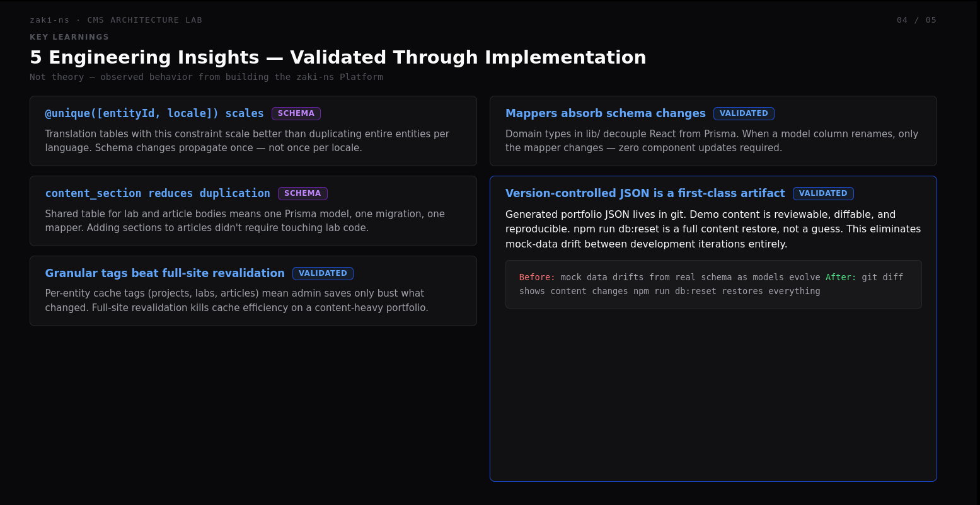Click the VALIDATED badge beside Version-controlled JSON
980x505 pixels.
pos(823,193)
